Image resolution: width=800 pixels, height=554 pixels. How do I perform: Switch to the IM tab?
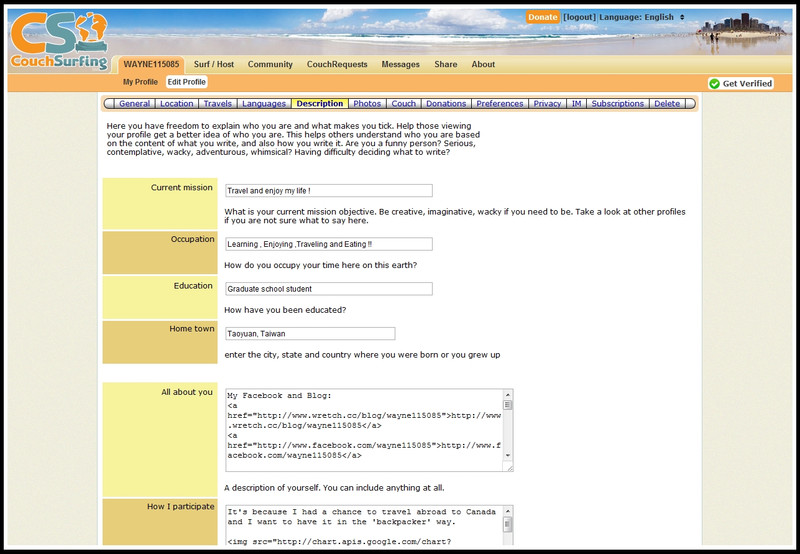(x=577, y=104)
